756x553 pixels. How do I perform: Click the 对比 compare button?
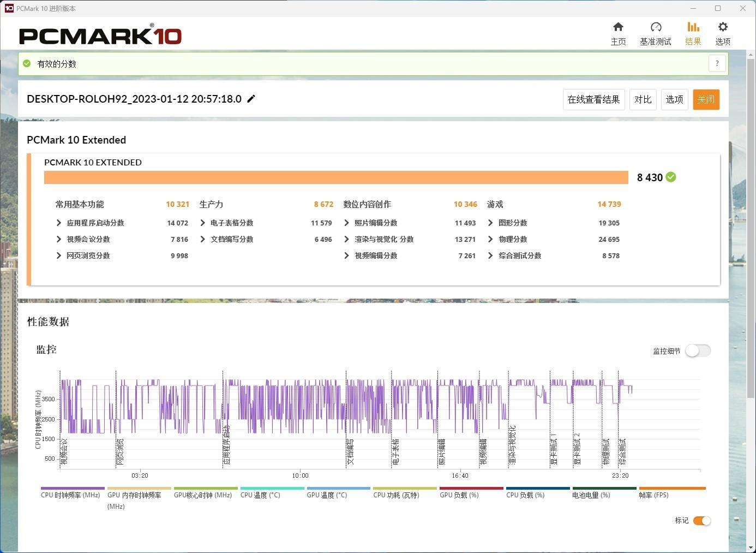pyautogui.click(x=643, y=99)
